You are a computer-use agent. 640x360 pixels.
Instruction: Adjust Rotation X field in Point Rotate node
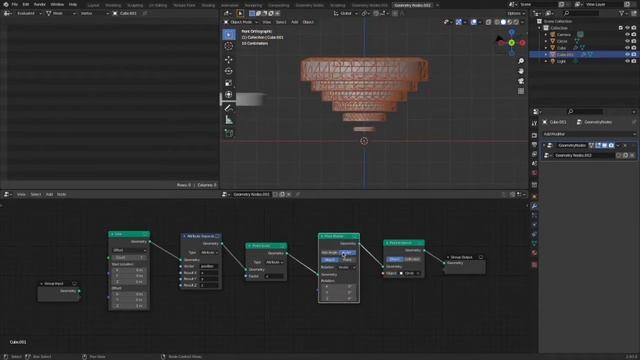[339, 287]
